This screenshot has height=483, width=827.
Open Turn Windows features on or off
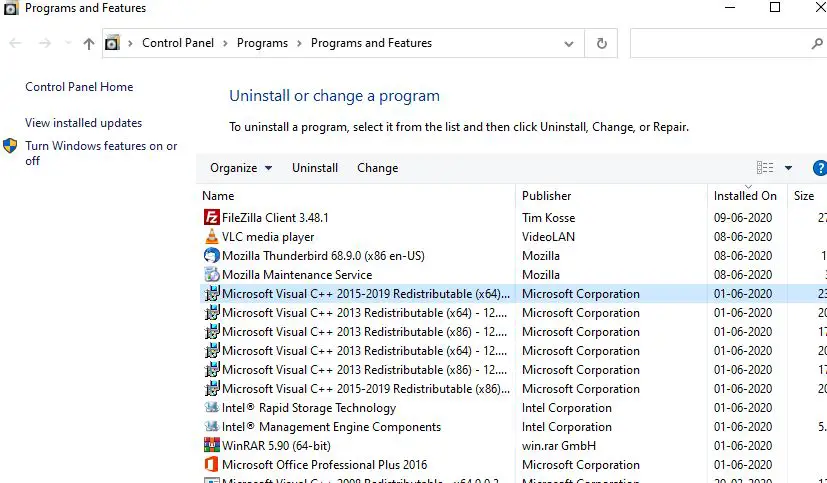click(x=101, y=153)
